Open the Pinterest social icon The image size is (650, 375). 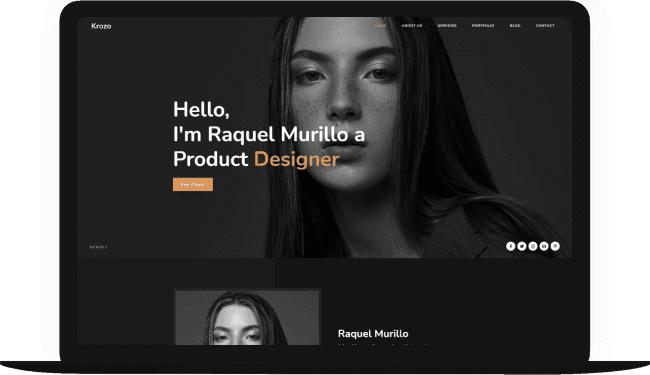pos(555,246)
